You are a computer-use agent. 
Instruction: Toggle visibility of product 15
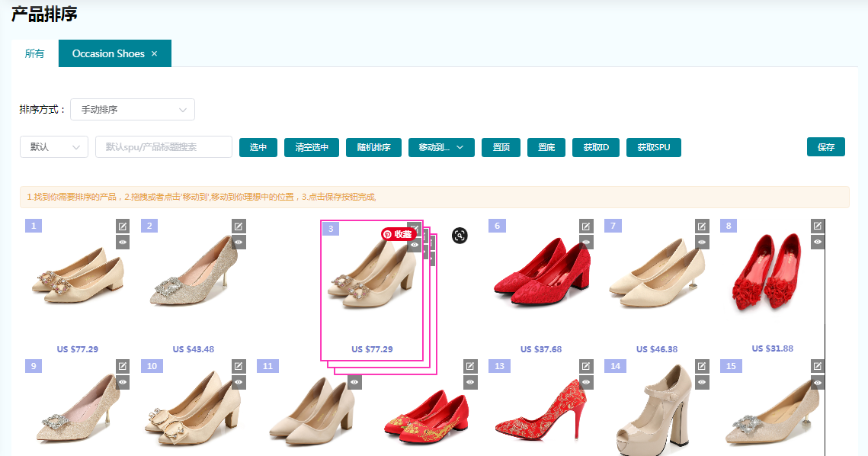(x=818, y=383)
